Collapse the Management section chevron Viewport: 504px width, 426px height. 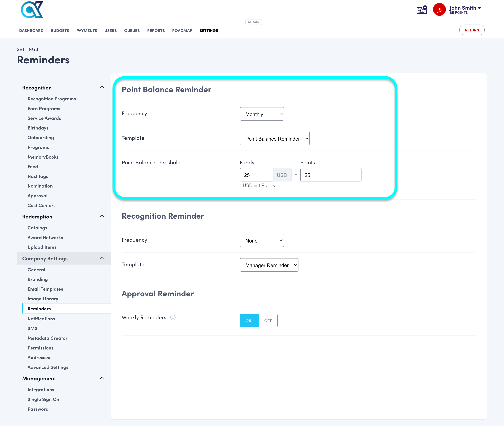(102, 378)
